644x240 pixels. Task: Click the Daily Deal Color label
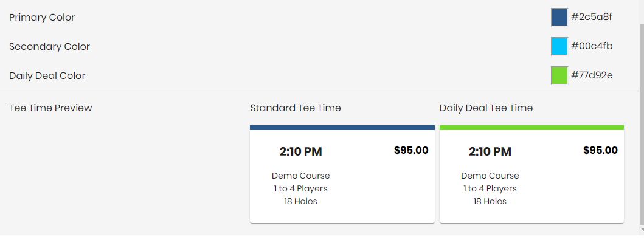[x=47, y=76]
